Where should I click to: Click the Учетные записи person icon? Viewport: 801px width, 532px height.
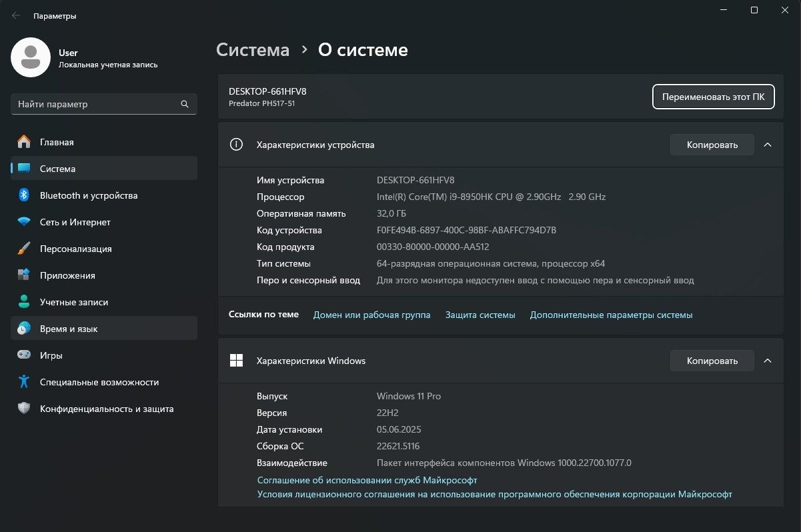24,302
